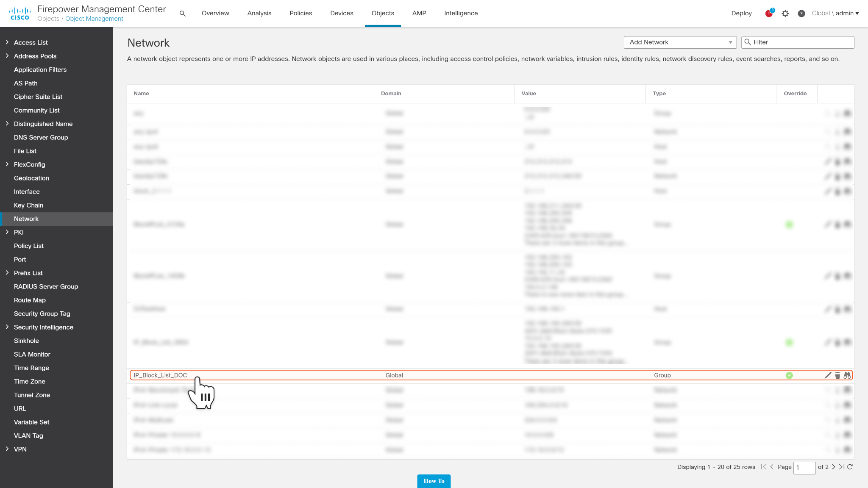The image size is (868, 488).
Task: Open the Devices menu
Action: tap(342, 14)
